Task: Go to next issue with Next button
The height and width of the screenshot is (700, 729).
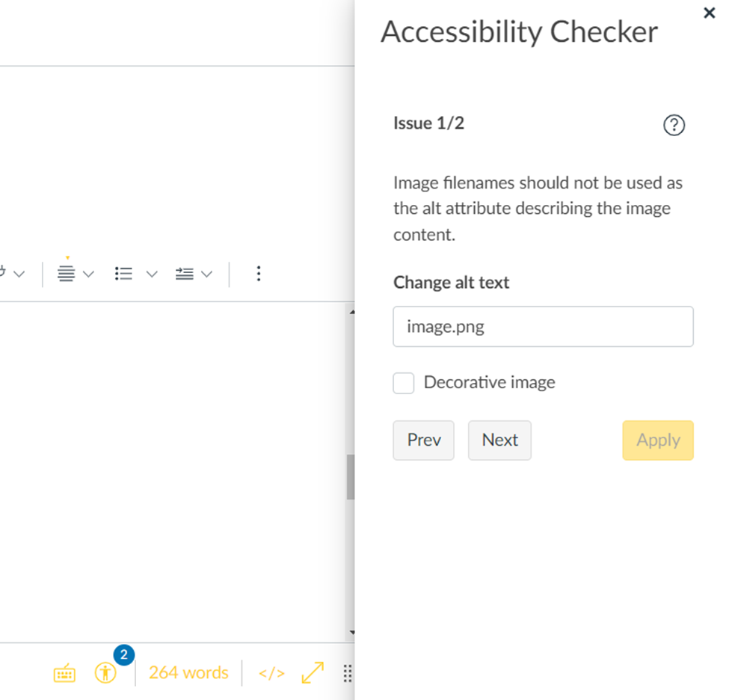Action: (499, 440)
